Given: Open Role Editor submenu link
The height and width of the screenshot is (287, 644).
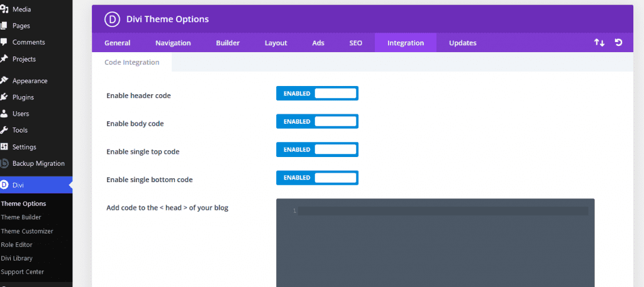Looking at the screenshot, I should point(16,245).
